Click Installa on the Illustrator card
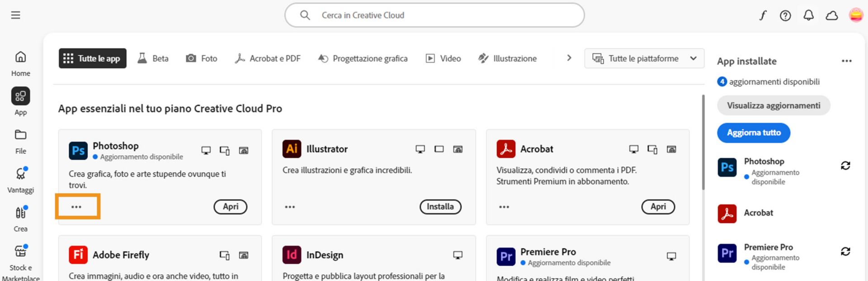The height and width of the screenshot is (281, 868). coord(440,207)
